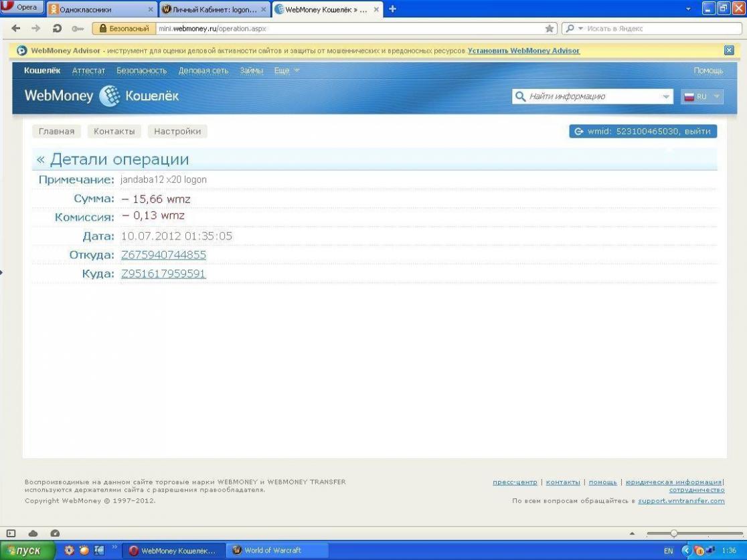
Task: Click the magnifier icon in WebMoney search
Action: [x=520, y=97]
